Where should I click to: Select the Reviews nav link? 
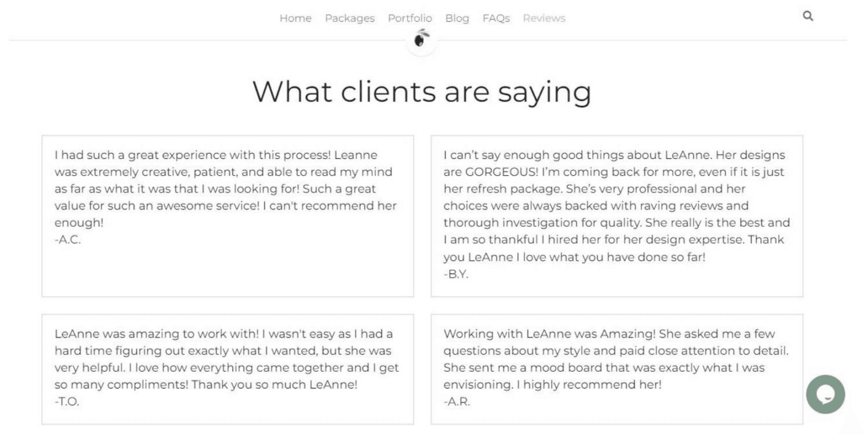point(544,19)
